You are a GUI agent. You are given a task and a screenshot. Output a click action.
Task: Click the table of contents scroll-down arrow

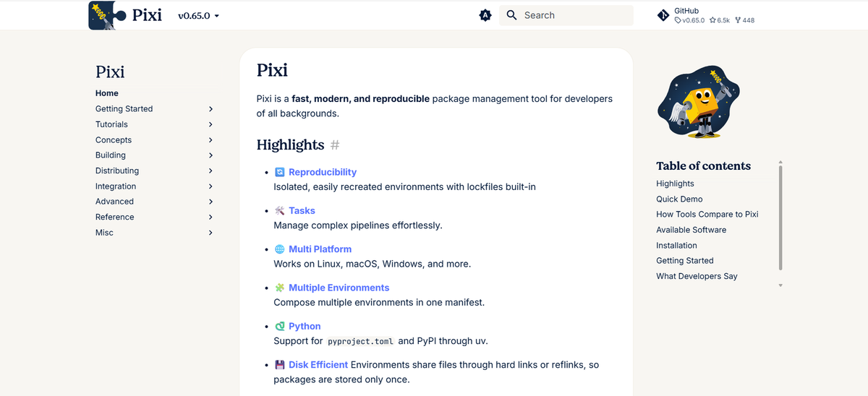[x=780, y=285]
